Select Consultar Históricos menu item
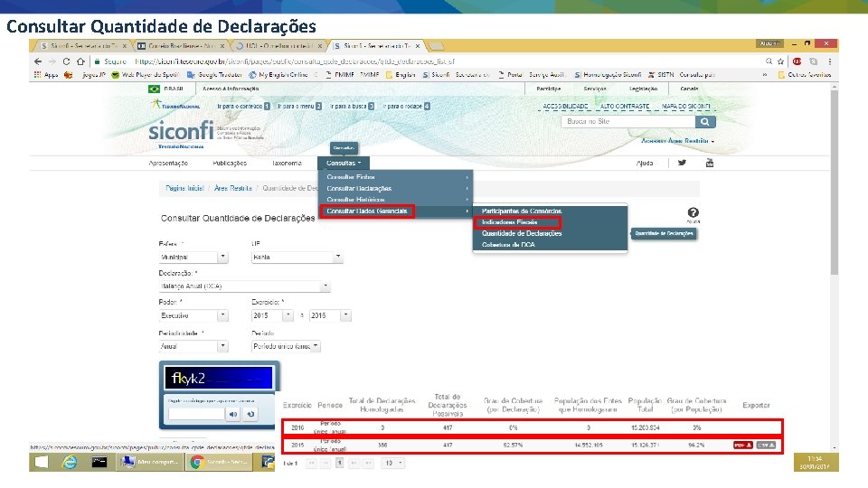Image resolution: width=868 pixels, height=488 pixels. pos(395,200)
